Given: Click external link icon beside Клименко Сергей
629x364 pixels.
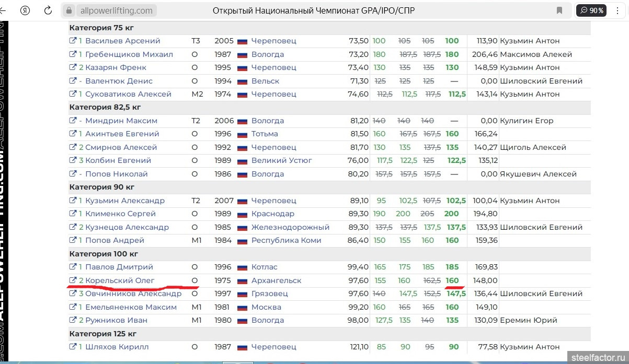Looking at the screenshot, I should click(x=73, y=214).
